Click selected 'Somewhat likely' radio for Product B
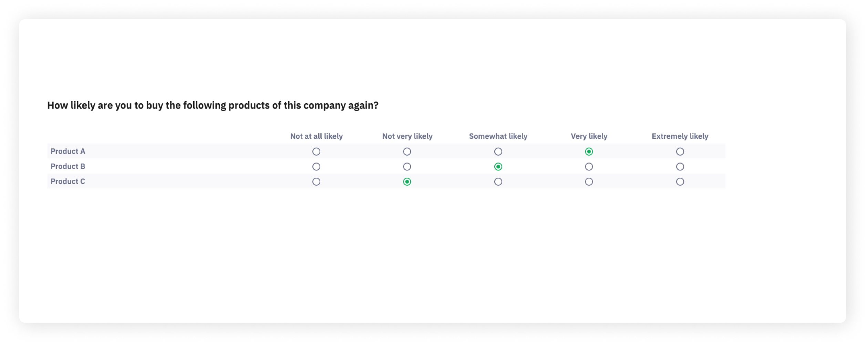Image resolution: width=868 pixels, height=345 pixels. coord(498,167)
